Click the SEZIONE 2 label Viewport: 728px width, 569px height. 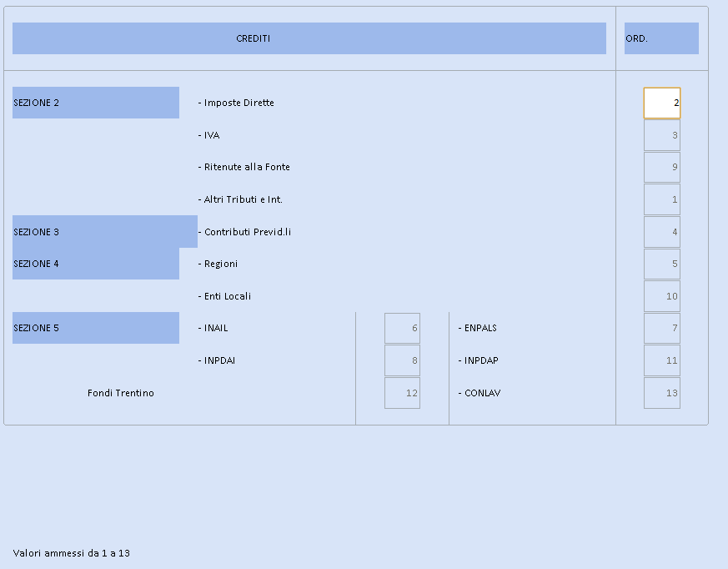[96, 103]
